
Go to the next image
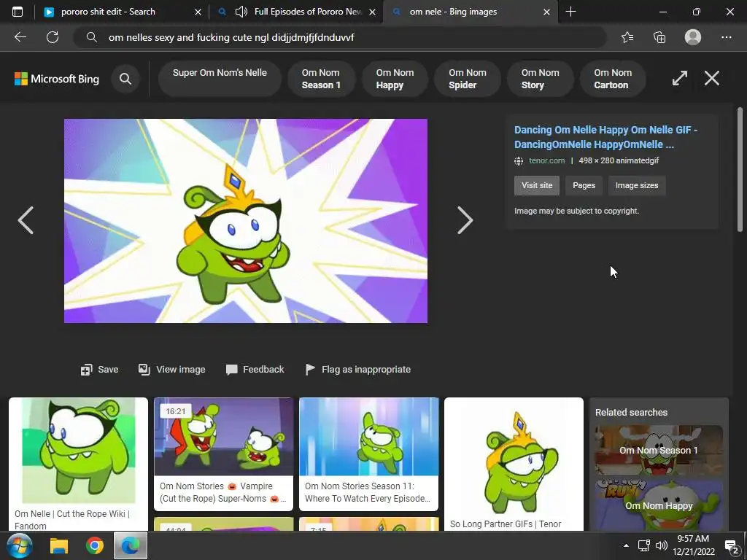(465, 220)
